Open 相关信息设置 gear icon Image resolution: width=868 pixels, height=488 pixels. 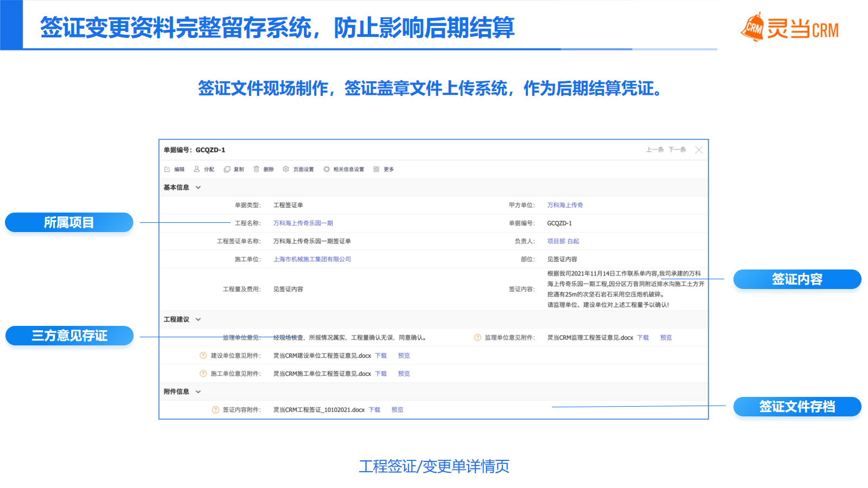pyautogui.click(x=327, y=169)
